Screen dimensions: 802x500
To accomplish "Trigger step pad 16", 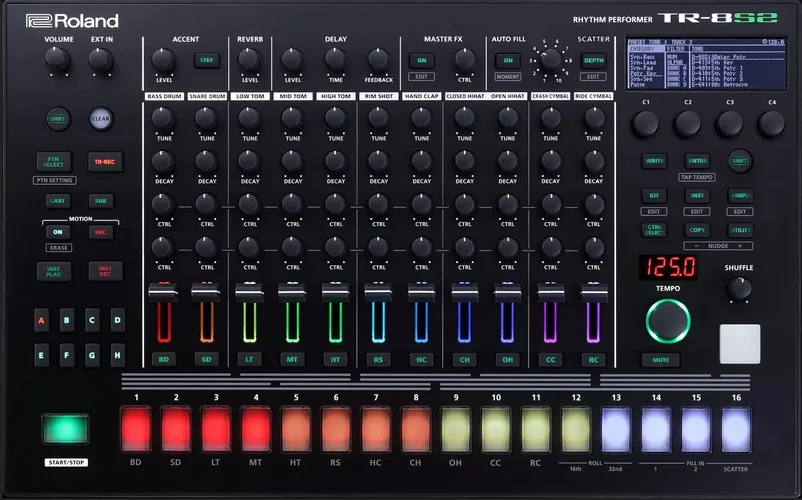I will point(736,429).
